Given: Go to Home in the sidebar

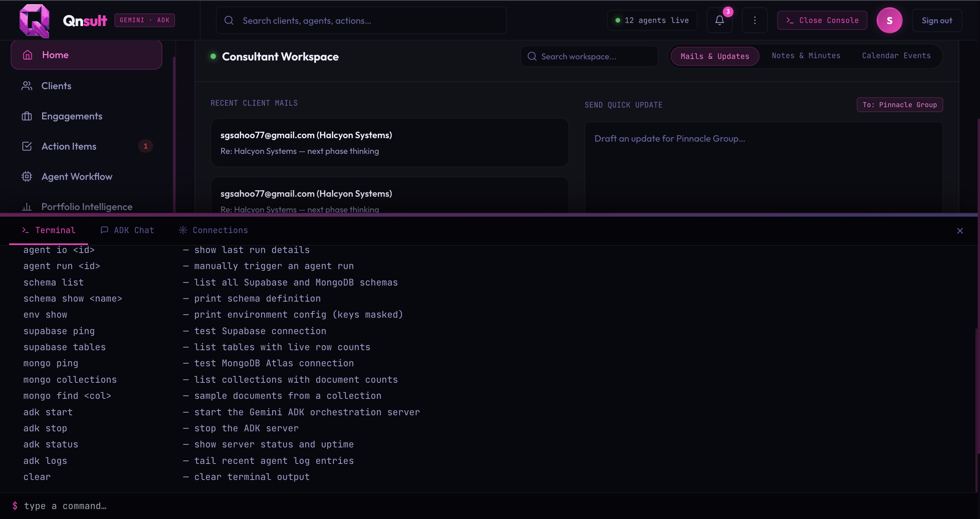Looking at the screenshot, I should [87, 55].
